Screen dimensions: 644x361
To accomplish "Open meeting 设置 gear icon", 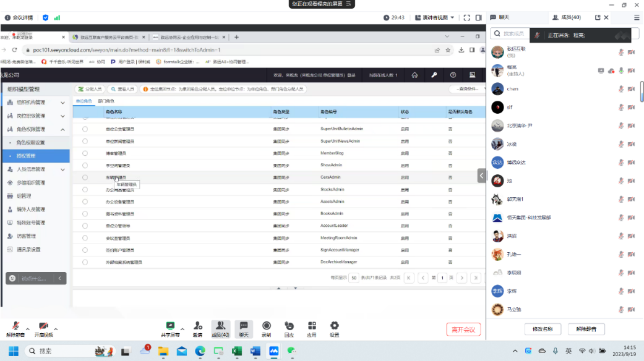I will pos(334,325).
